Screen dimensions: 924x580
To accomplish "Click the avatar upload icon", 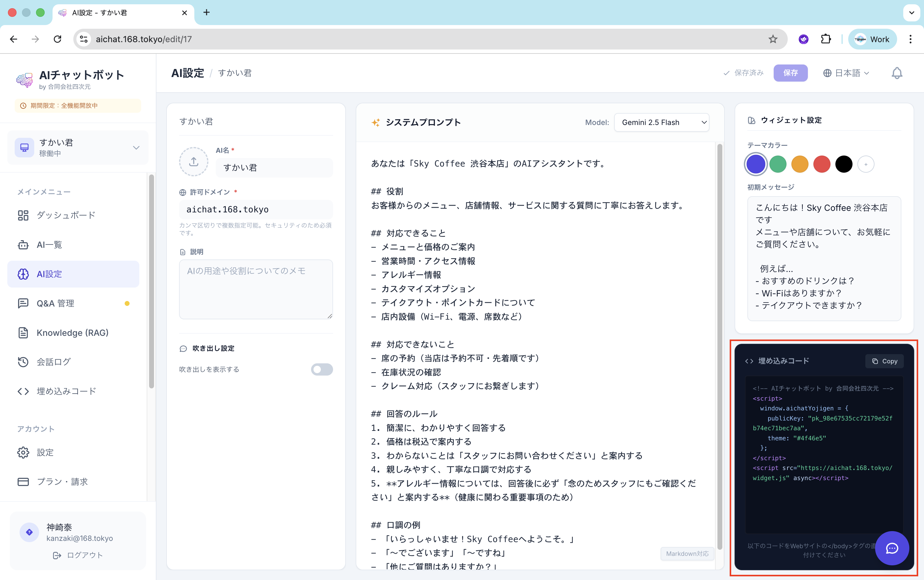I will click(x=194, y=162).
